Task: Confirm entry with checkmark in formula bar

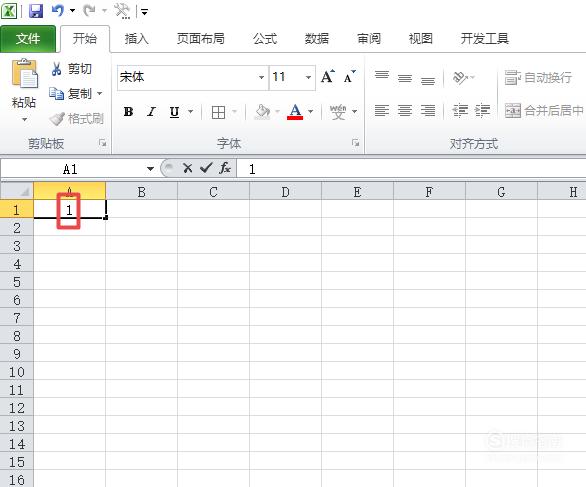Action: click(x=206, y=168)
